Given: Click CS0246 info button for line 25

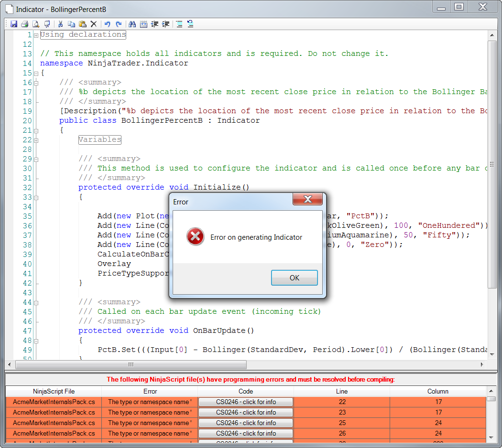Looking at the screenshot, I should click(x=246, y=423).
